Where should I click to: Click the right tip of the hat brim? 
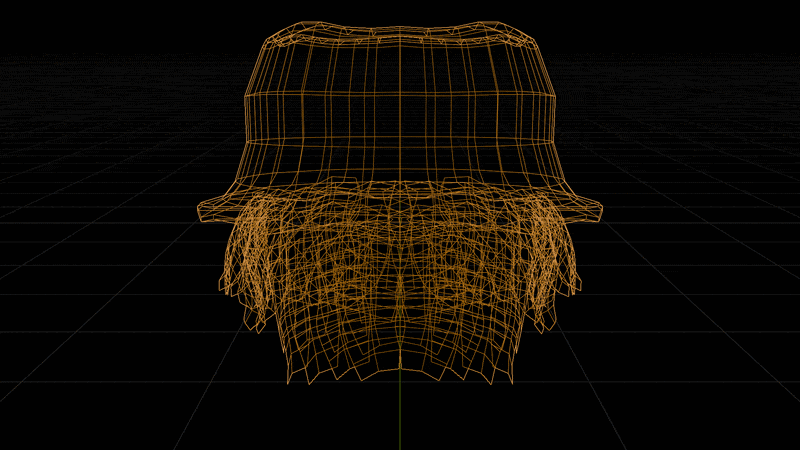tap(598, 211)
